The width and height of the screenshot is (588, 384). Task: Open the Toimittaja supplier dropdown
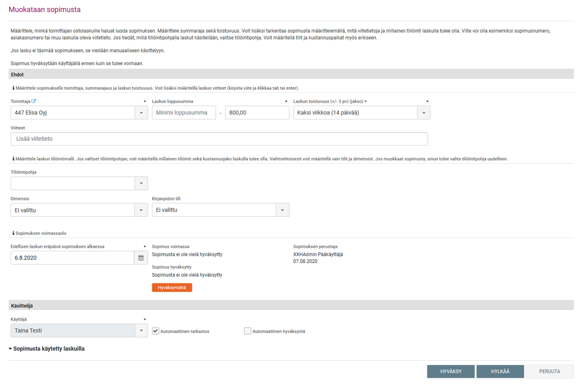pos(141,113)
